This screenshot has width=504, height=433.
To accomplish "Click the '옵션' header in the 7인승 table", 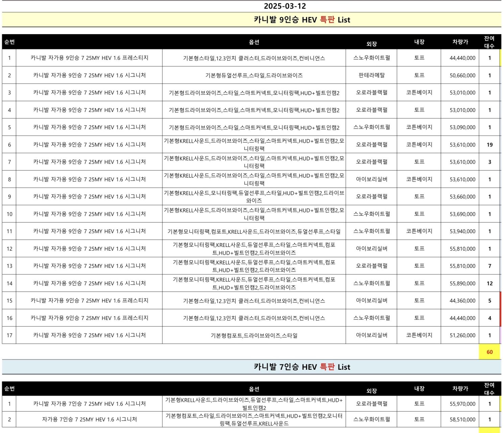I will click(254, 389).
